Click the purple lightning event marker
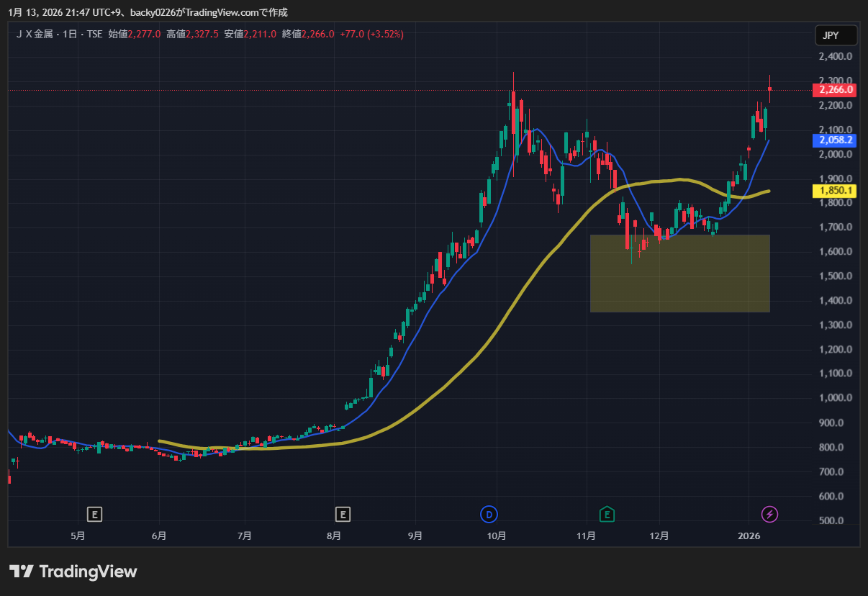868x596 pixels. [770, 514]
